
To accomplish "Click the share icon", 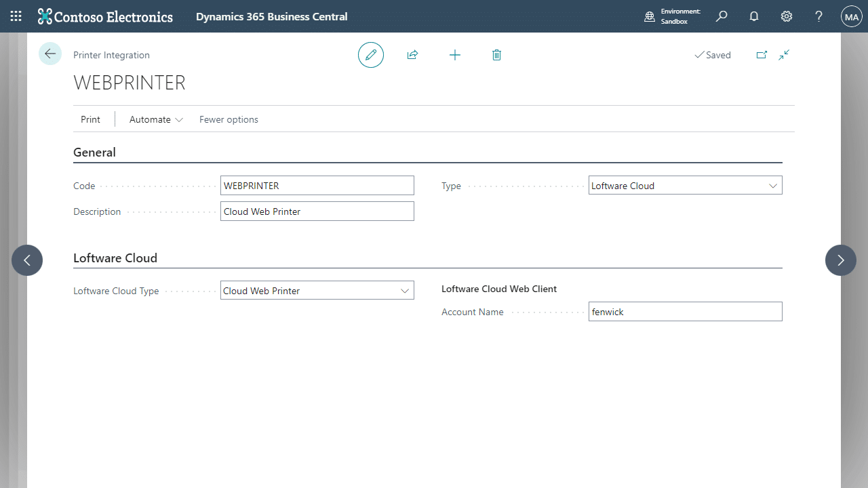I will (x=412, y=55).
